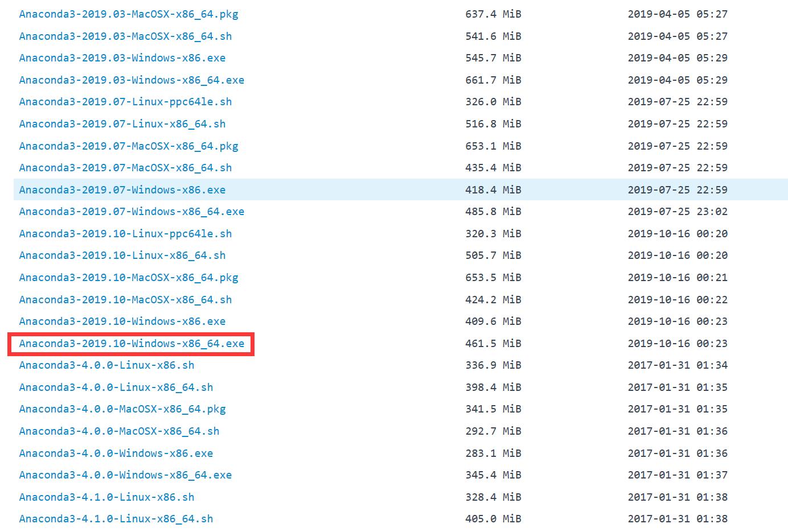Download Anaconda3-2019.07-Linux-x86_64.sh

122,123
